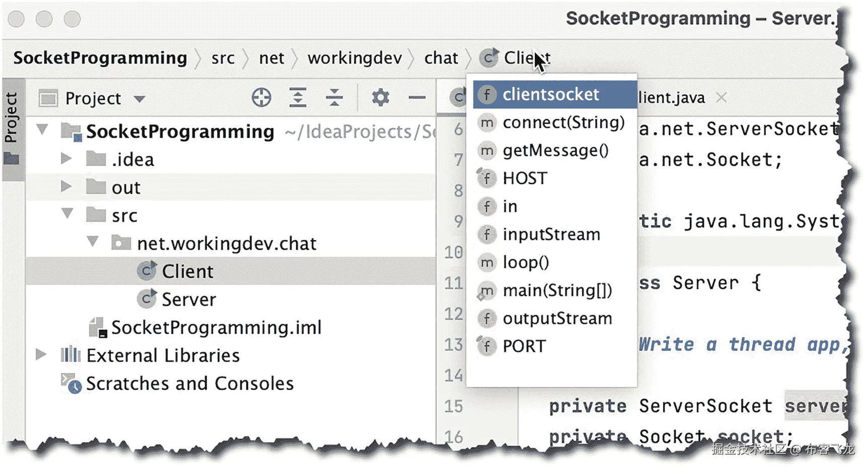Choose connect(String) method in popup
This screenshot has width=868, height=469.
555,123
